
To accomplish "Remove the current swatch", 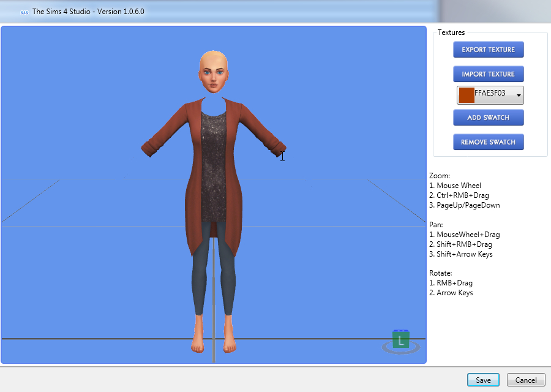I will click(489, 142).
